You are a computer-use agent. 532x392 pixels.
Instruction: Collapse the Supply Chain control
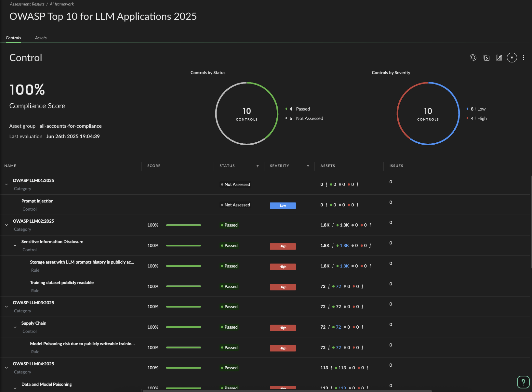[x=15, y=327]
